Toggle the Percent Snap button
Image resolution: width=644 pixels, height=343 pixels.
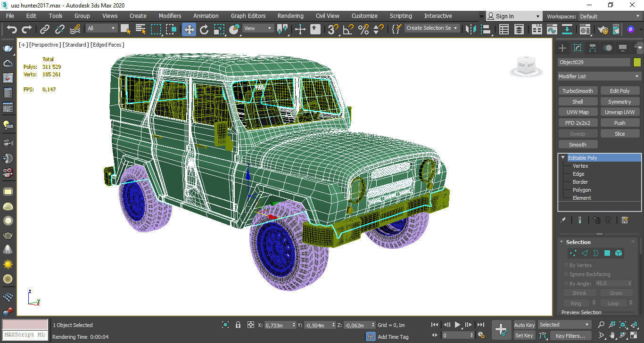click(x=363, y=29)
